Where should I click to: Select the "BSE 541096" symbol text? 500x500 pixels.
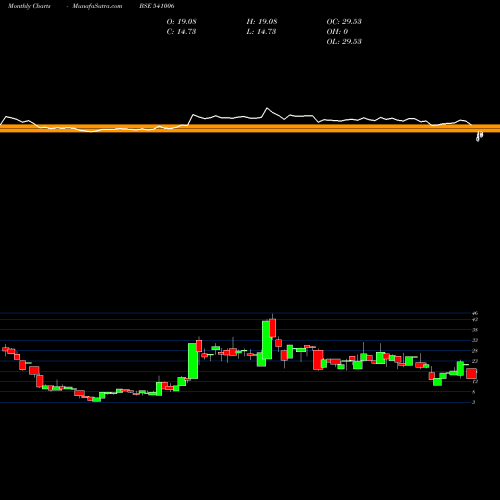[157, 6]
